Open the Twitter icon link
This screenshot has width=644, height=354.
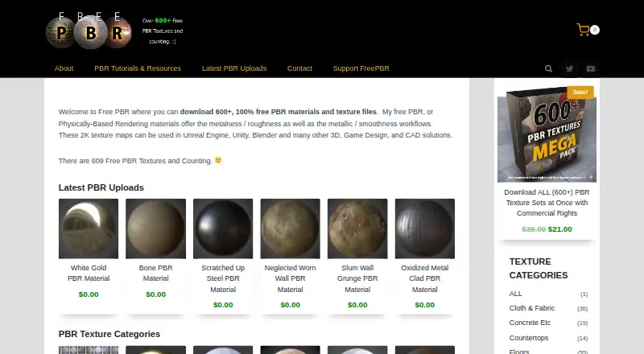click(x=569, y=69)
